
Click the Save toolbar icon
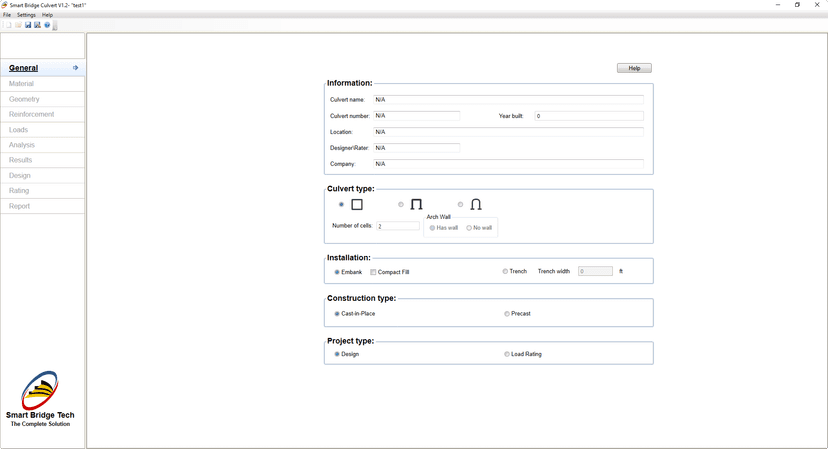pos(28,25)
